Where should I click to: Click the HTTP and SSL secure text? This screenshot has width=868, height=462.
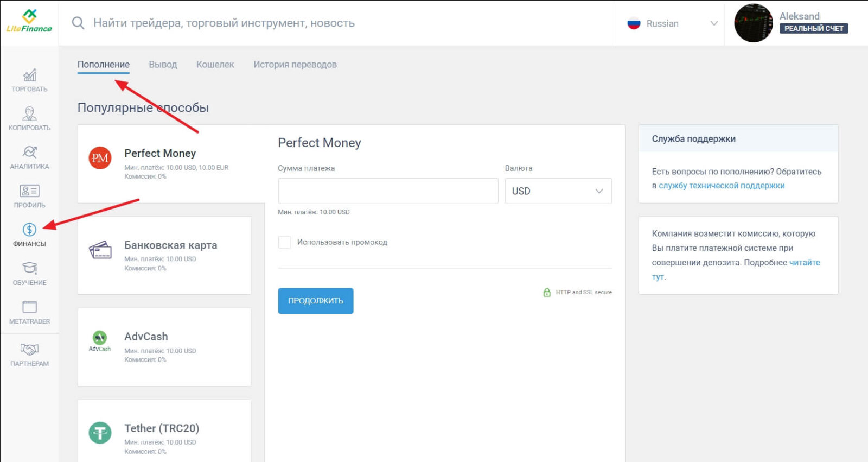coord(584,292)
